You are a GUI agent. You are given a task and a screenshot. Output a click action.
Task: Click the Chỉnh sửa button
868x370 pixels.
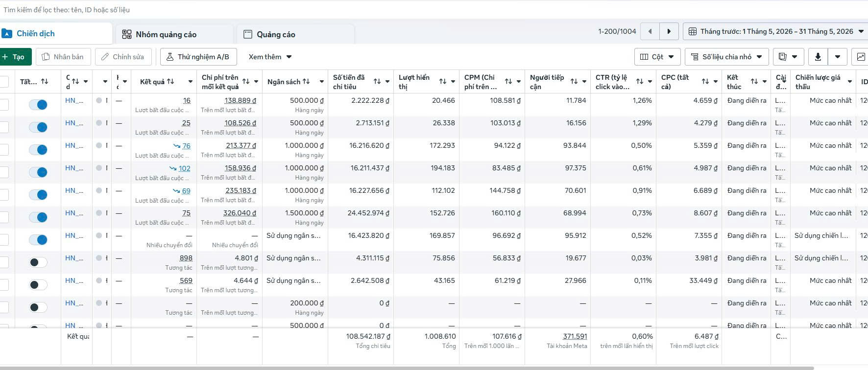[123, 57]
